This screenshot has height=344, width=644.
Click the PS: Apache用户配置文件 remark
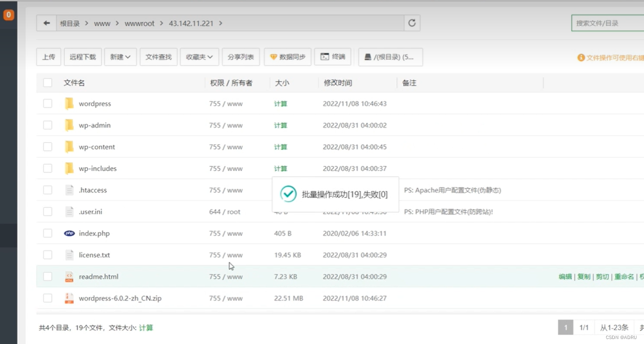click(x=453, y=190)
